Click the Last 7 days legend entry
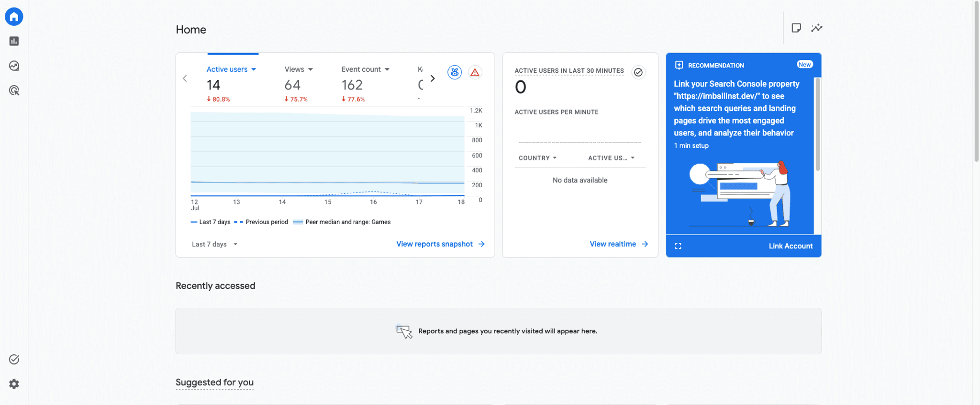The height and width of the screenshot is (405, 980). tap(211, 222)
